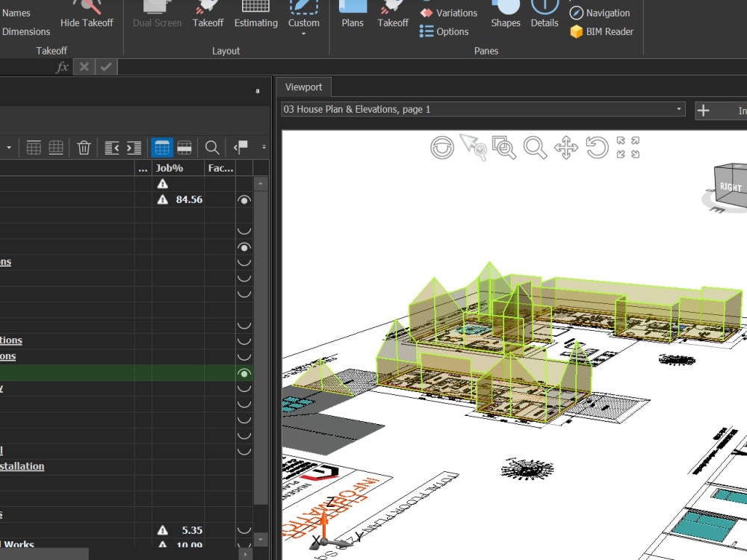Open the Details pane
747x560 pixels.
545,14
